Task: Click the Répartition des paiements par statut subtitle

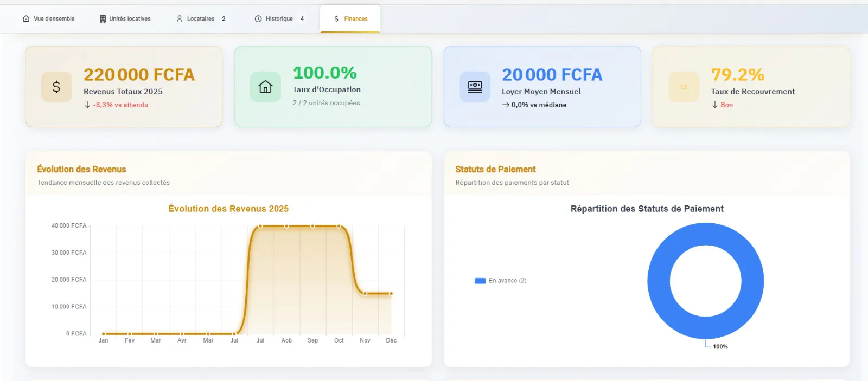Action: pyautogui.click(x=512, y=183)
